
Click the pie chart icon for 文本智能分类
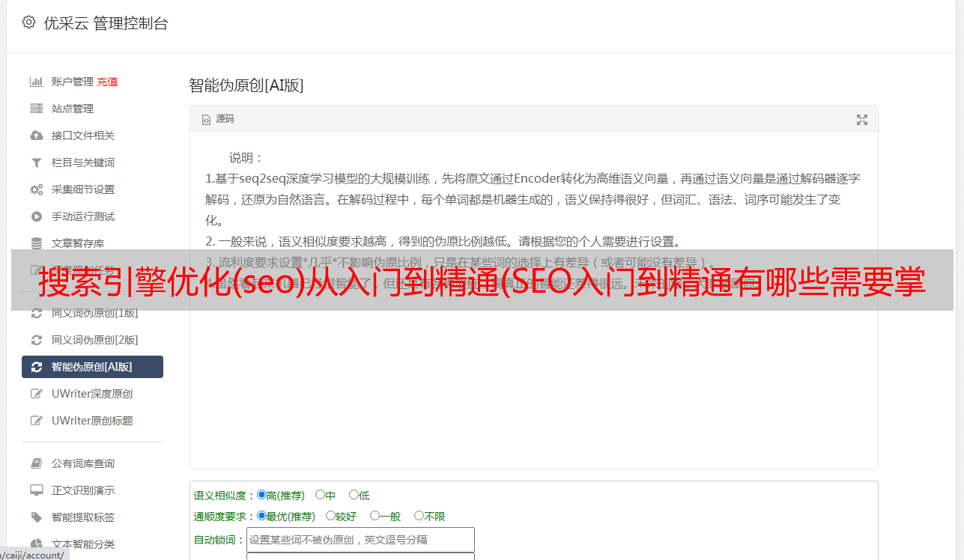pyautogui.click(x=36, y=544)
